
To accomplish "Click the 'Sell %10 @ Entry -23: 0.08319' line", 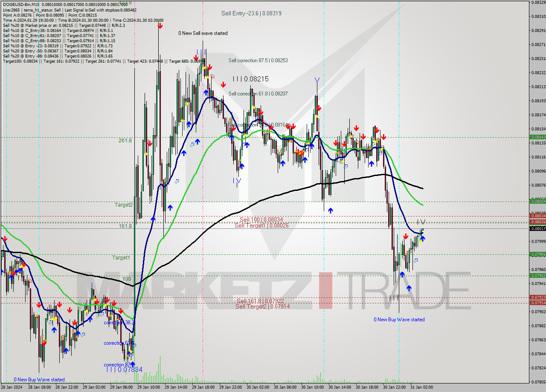I will 58,46.
